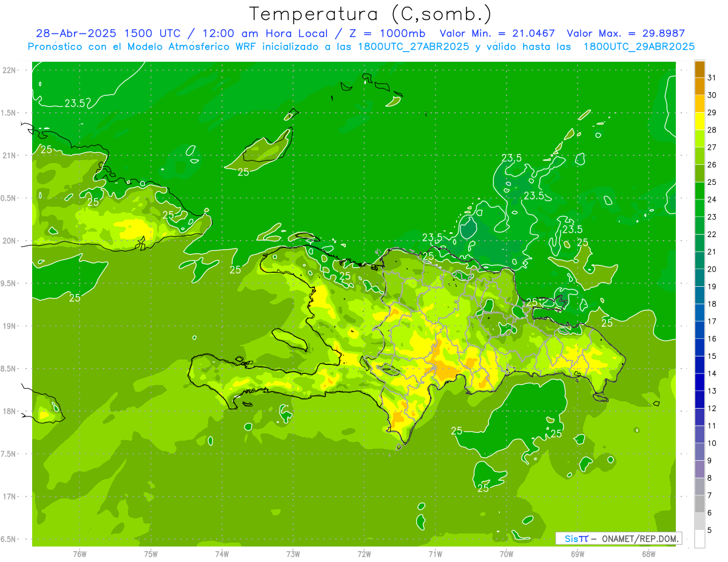Screen dimensions: 728x562
Task: Click the 'SisTT' logo in footer box
Action: click(x=576, y=538)
